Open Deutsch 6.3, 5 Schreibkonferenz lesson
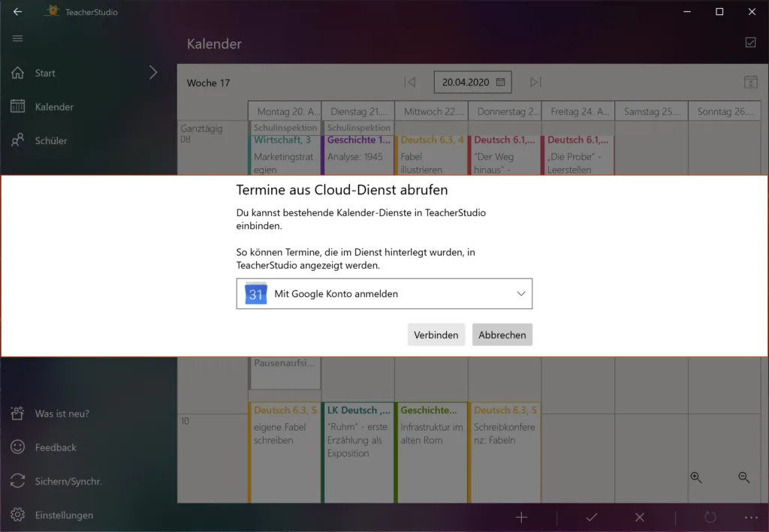 pyautogui.click(x=505, y=452)
